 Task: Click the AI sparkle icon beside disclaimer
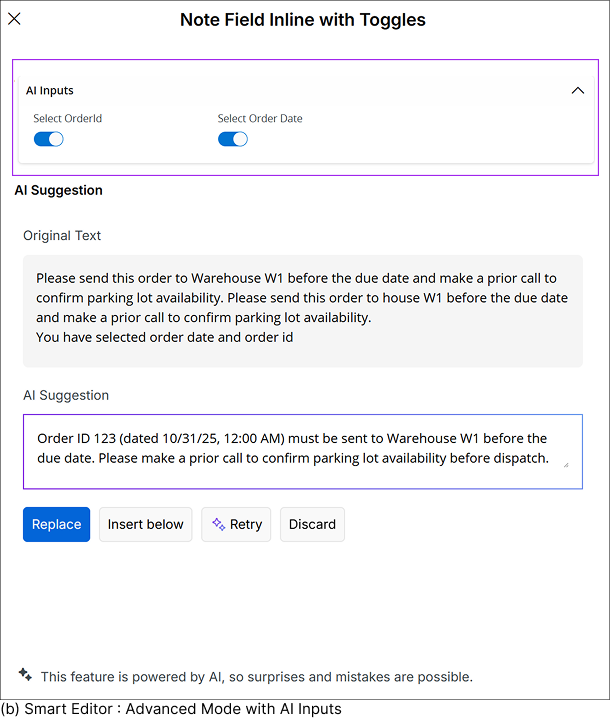pos(25,675)
